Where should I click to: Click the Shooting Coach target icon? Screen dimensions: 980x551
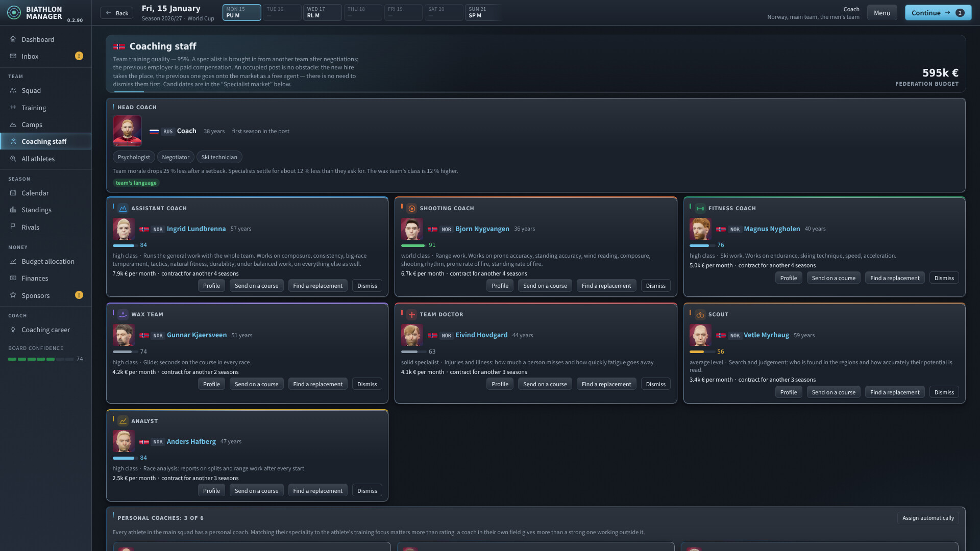tap(411, 208)
